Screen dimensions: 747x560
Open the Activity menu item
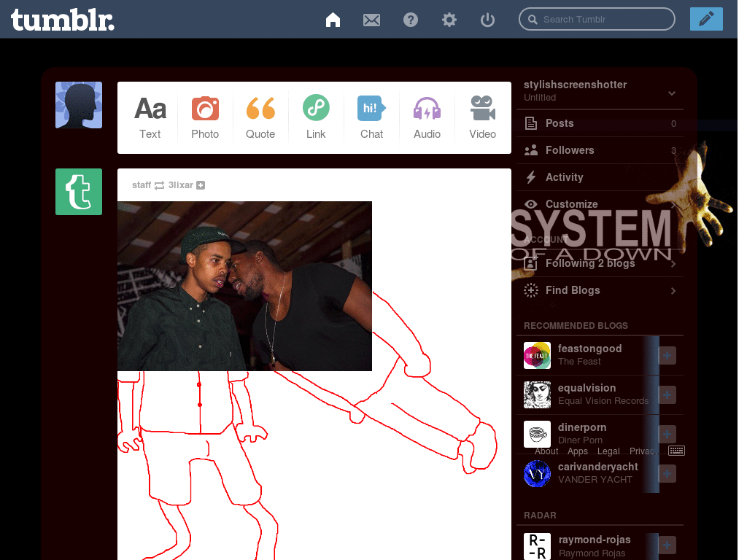[600, 177]
